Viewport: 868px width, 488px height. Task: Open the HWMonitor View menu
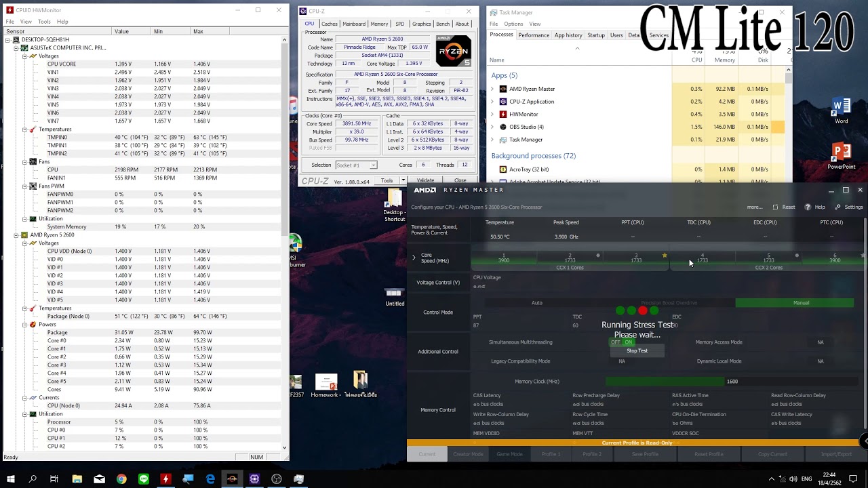coord(27,22)
